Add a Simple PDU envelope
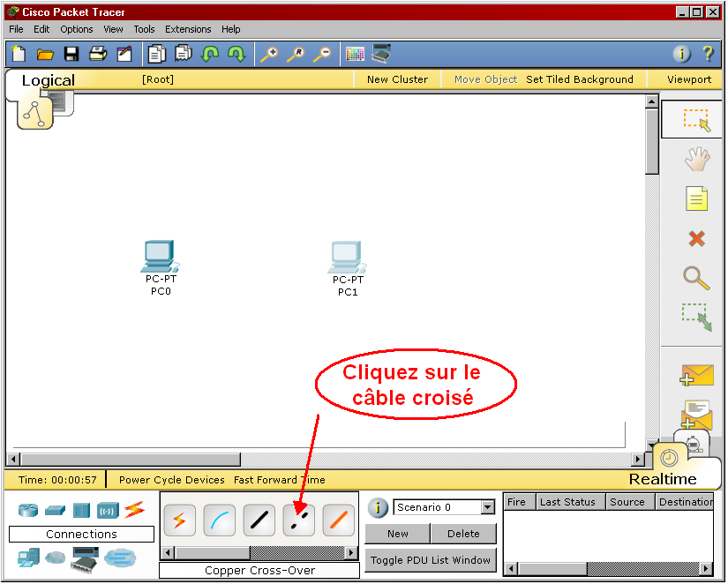The height and width of the screenshot is (584, 728). pyautogui.click(x=696, y=375)
